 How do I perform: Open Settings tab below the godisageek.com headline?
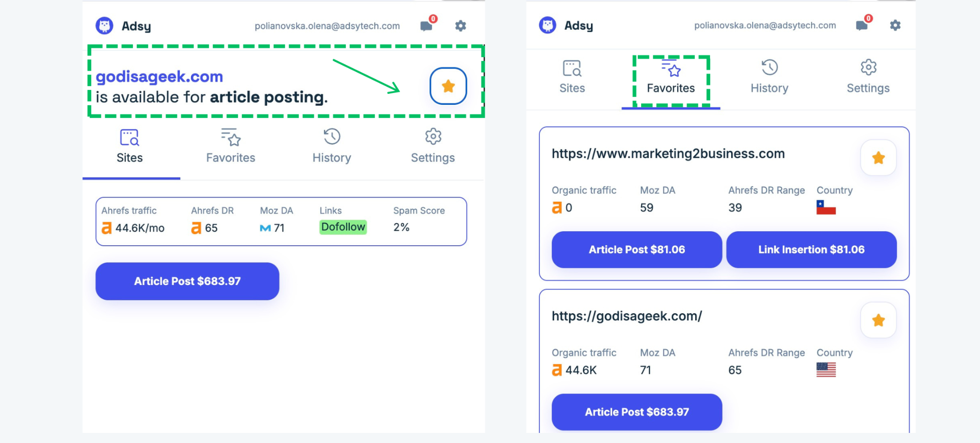point(433,147)
